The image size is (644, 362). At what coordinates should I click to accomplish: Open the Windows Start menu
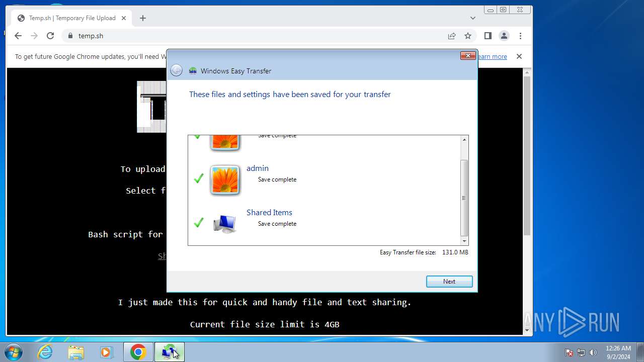click(x=14, y=352)
